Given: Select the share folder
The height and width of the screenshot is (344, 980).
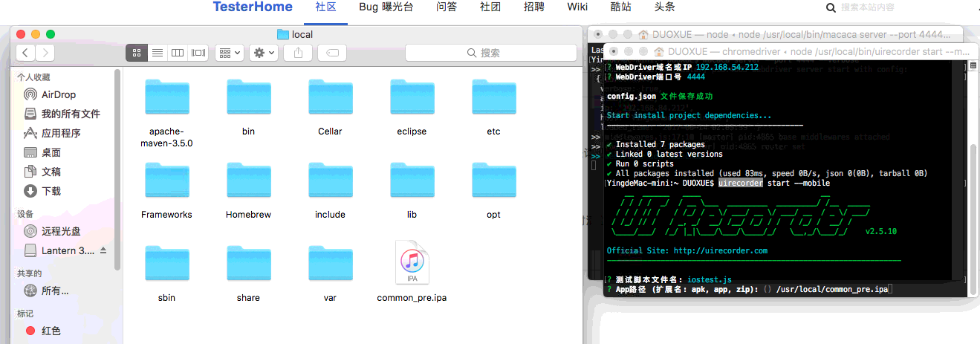Looking at the screenshot, I should (x=248, y=263).
